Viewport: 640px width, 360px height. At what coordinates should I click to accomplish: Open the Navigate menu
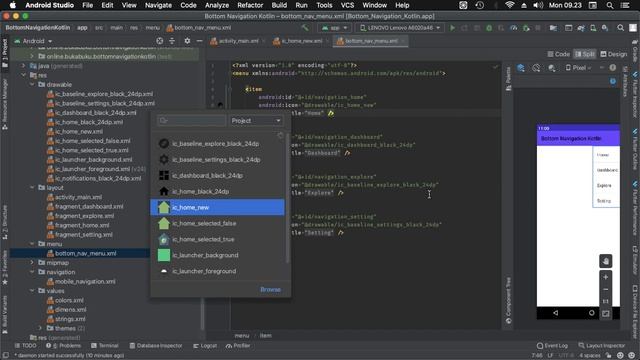tap(158, 5)
